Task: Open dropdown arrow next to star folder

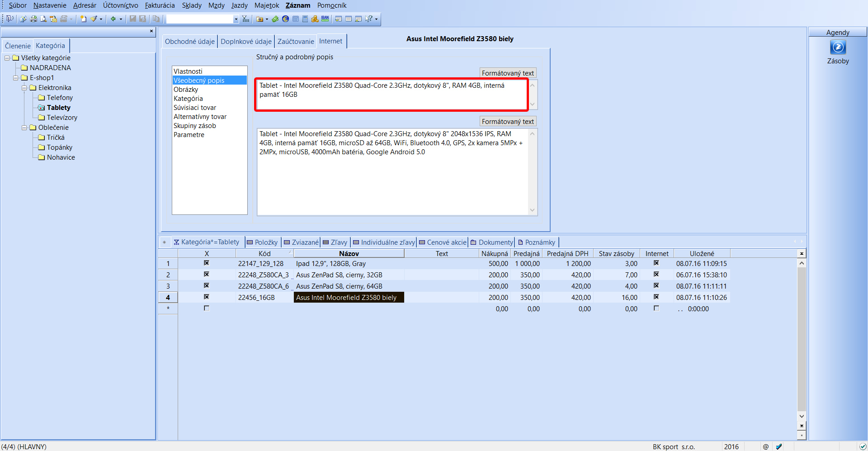Action: click(267, 19)
